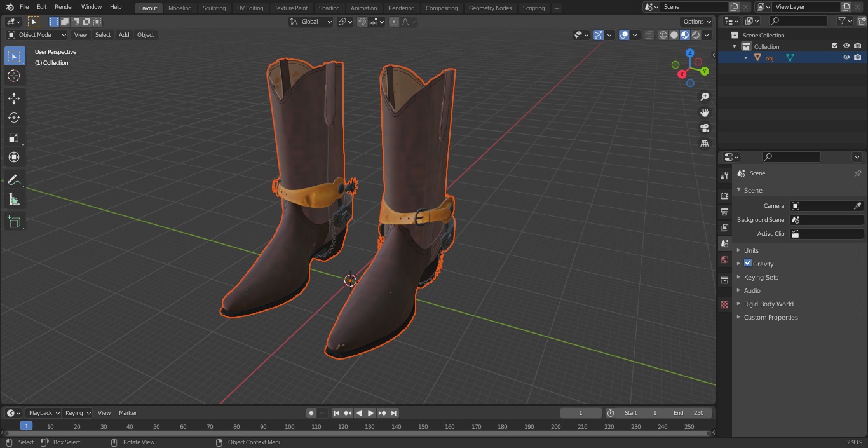Viewport: 868px width, 448px height.
Task: Toggle proportional editing button
Action: tap(394, 22)
